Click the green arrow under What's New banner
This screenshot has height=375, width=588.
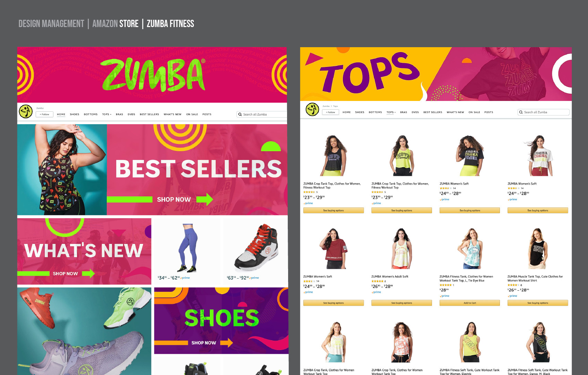[x=88, y=273]
